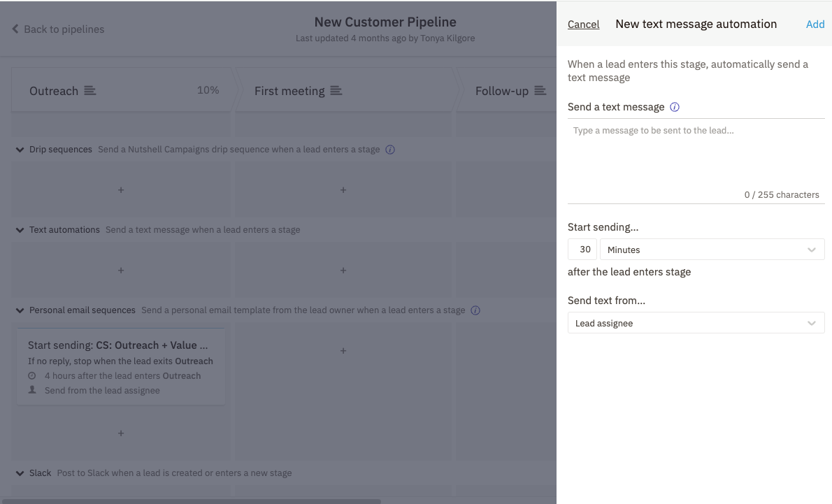Image resolution: width=832 pixels, height=504 pixels.
Task: Edit the 30 minutes delay value
Action: click(x=582, y=249)
